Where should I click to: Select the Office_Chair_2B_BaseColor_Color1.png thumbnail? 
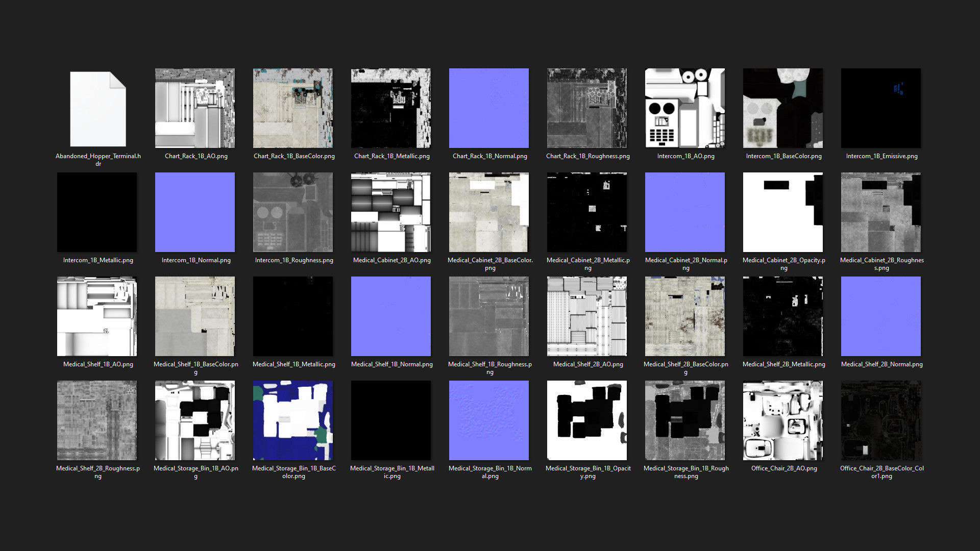click(x=881, y=420)
